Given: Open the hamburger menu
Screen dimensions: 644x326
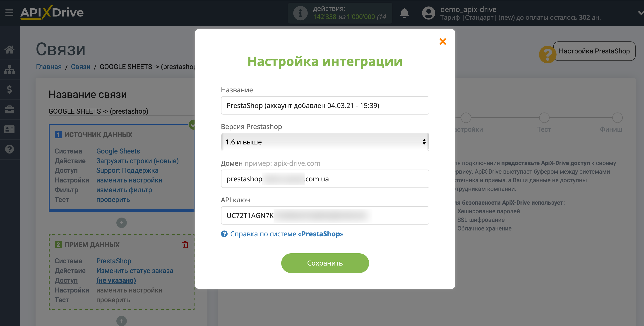Looking at the screenshot, I should tap(9, 12).
